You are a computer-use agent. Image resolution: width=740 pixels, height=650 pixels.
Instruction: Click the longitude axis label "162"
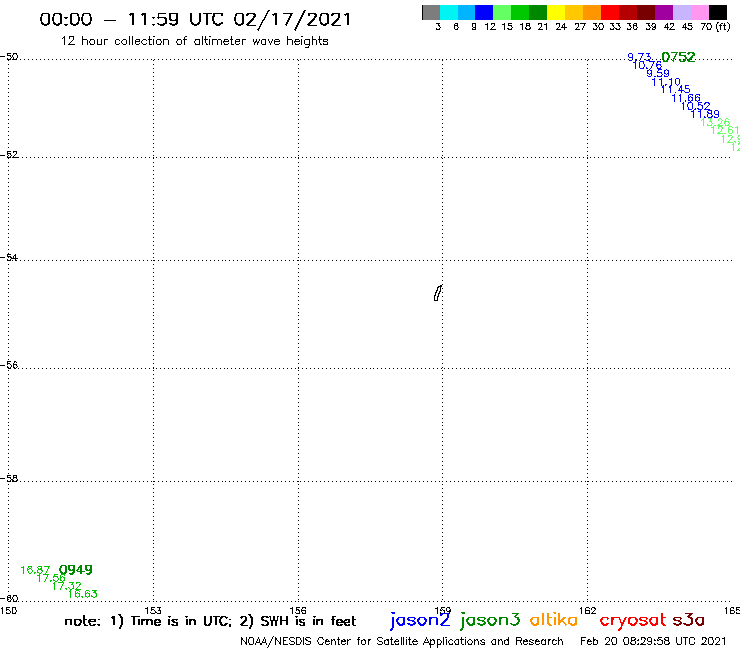(x=587, y=610)
